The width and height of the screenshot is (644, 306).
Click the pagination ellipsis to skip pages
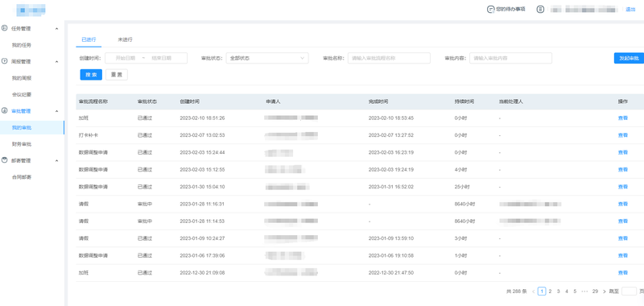(585, 292)
